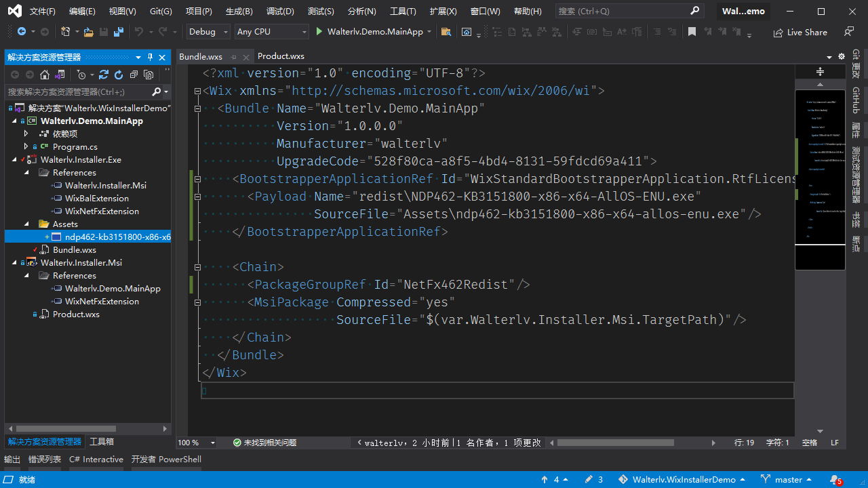
Task: Click the Live Share button
Action: click(800, 32)
